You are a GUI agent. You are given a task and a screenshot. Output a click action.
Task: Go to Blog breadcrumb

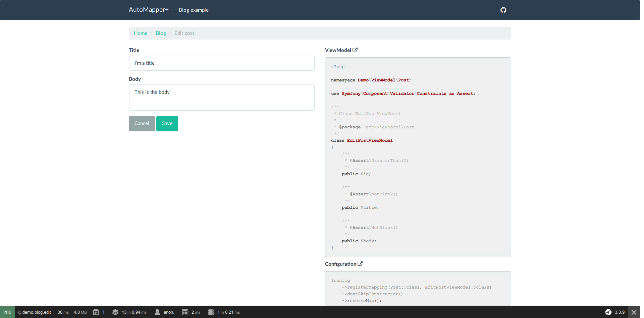tap(161, 33)
